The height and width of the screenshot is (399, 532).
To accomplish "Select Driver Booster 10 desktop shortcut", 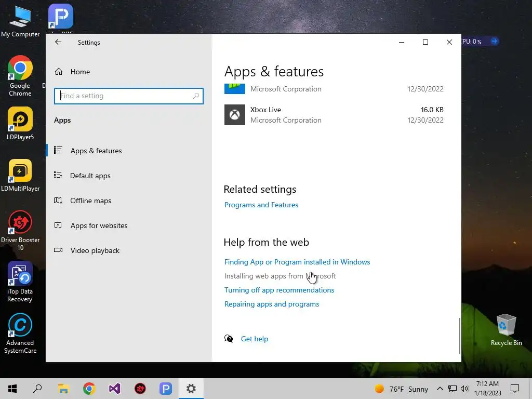I will coord(20,231).
